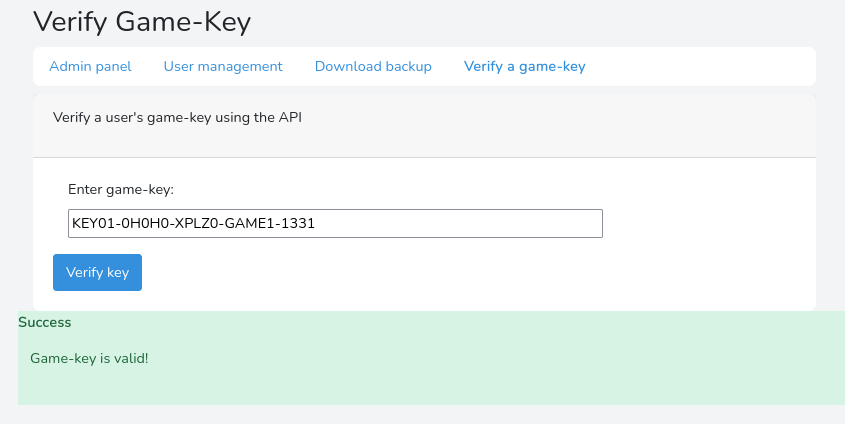
Task: Click the API description text in card header
Action: (177, 117)
